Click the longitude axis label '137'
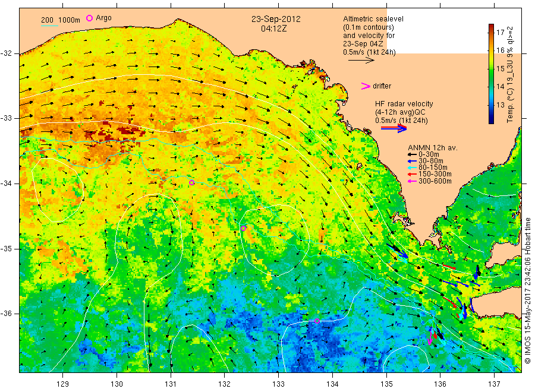This screenshot has height=392, width=535. point(494,384)
